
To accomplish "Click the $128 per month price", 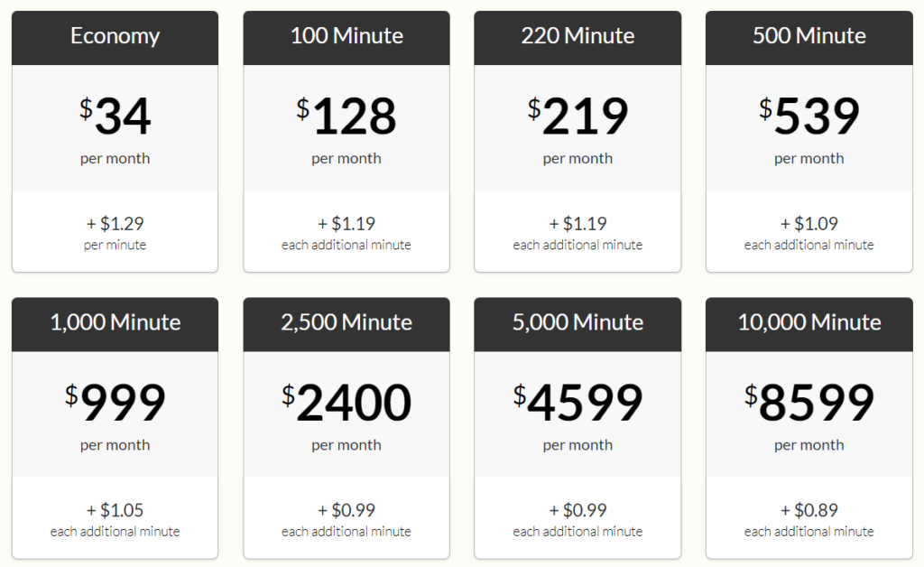I will pyautogui.click(x=346, y=116).
